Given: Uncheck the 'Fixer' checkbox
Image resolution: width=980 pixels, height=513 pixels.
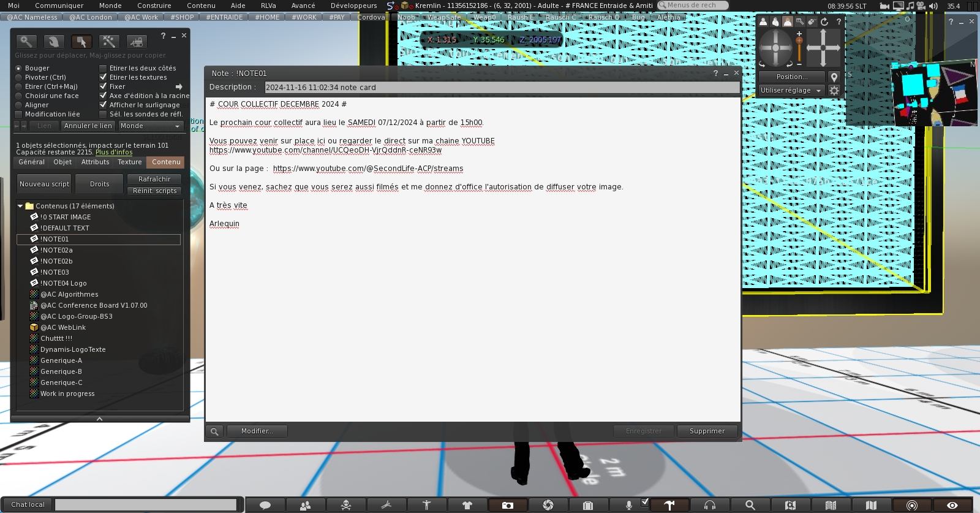Looking at the screenshot, I should 103,86.
